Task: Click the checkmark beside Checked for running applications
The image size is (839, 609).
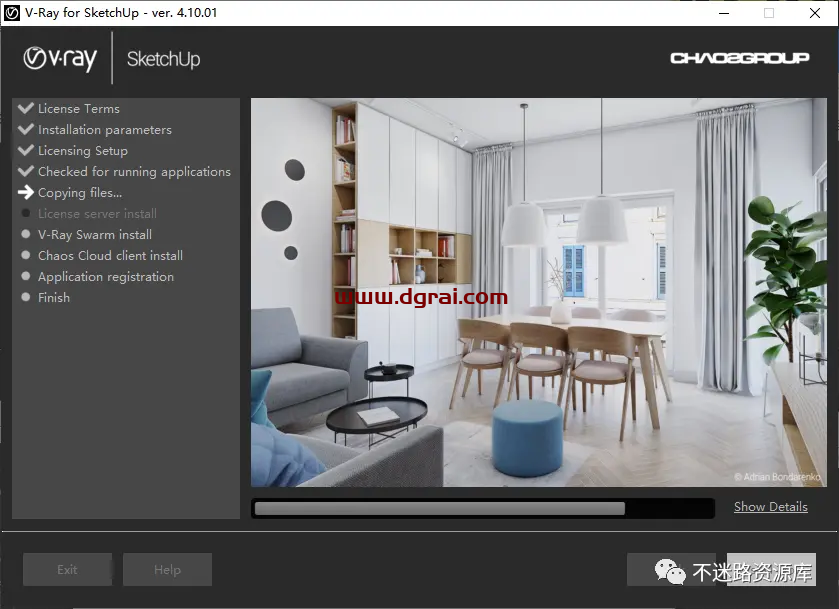Action: [26, 171]
